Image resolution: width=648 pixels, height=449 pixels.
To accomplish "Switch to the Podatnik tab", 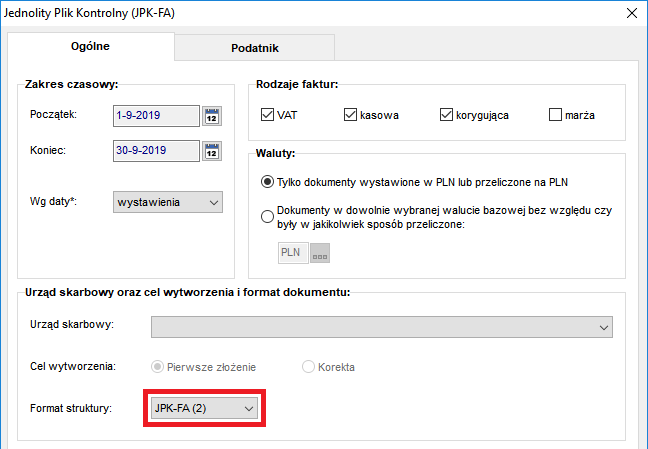I will tap(255, 48).
